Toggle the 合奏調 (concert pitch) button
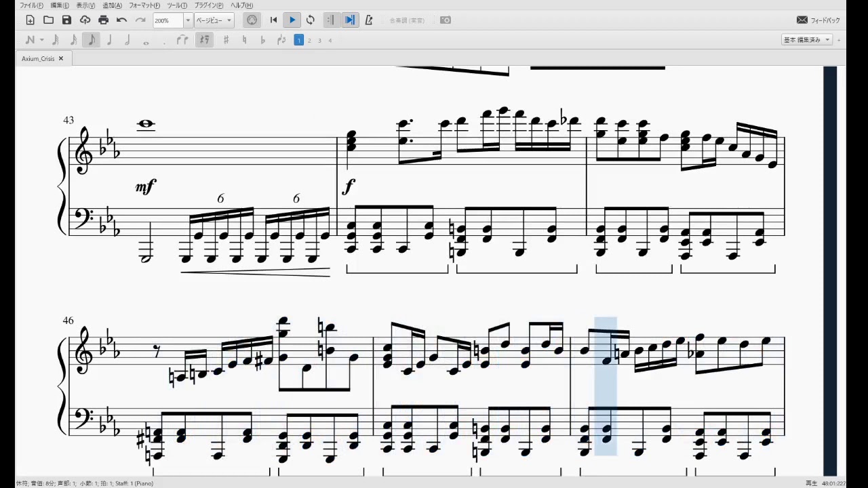The image size is (868, 488). pos(407,20)
